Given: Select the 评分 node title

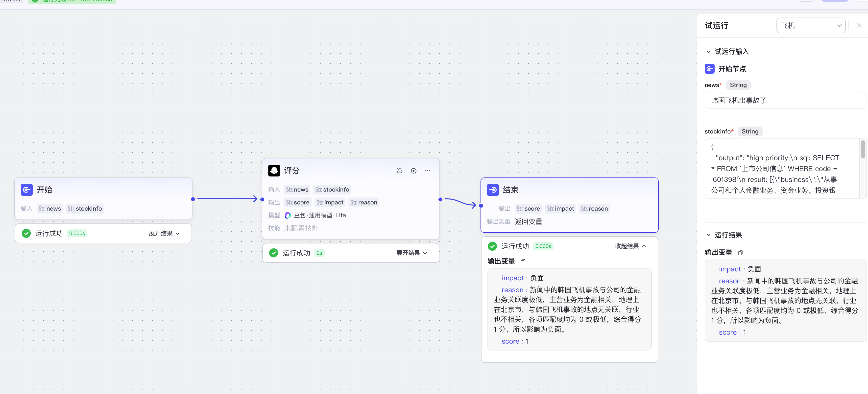Looking at the screenshot, I should click(291, 171).
